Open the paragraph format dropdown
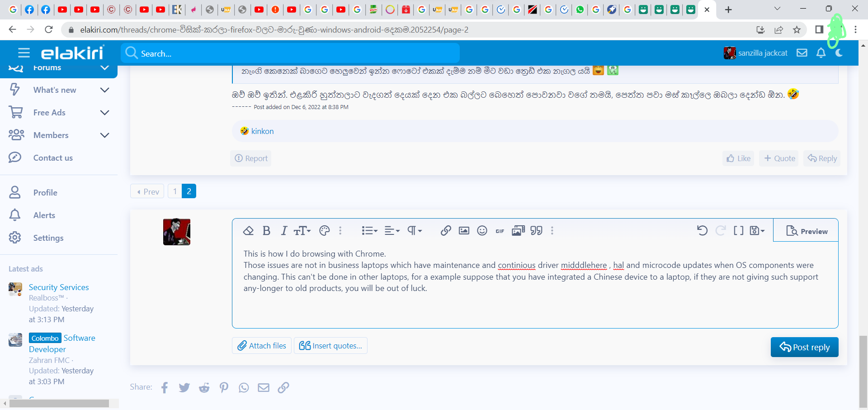 [415, 231]
